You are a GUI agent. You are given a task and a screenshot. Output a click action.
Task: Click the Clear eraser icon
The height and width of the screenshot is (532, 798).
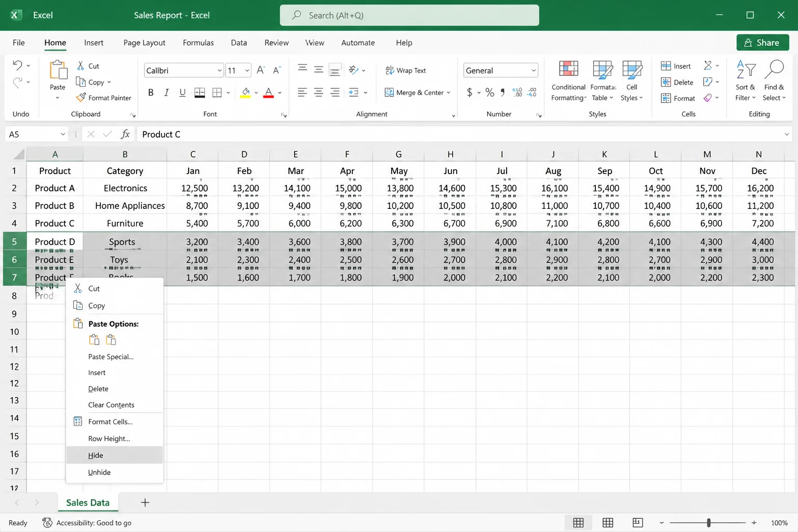pos(708,98)
